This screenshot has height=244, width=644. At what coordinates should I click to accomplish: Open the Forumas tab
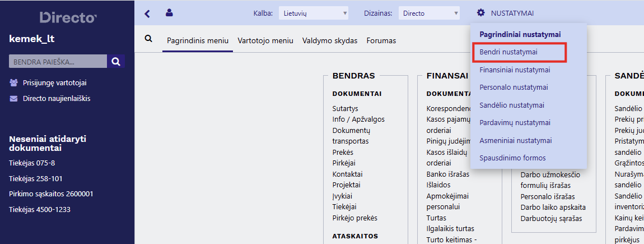coord(381,41)
